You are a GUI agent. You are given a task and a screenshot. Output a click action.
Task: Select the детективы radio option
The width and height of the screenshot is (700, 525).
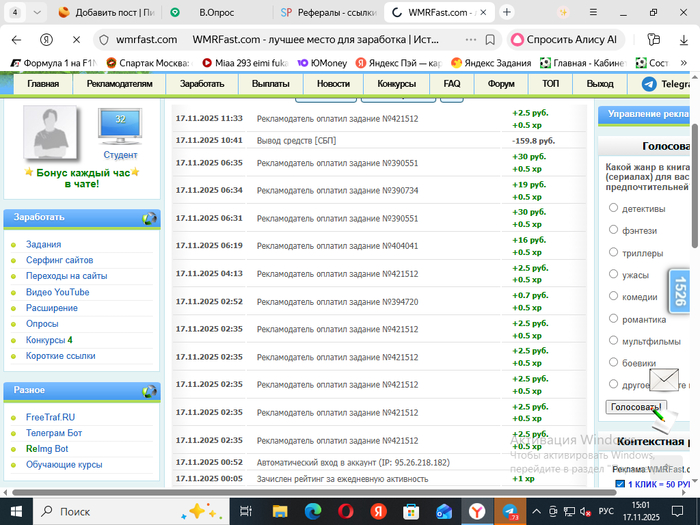pos(613,208)
